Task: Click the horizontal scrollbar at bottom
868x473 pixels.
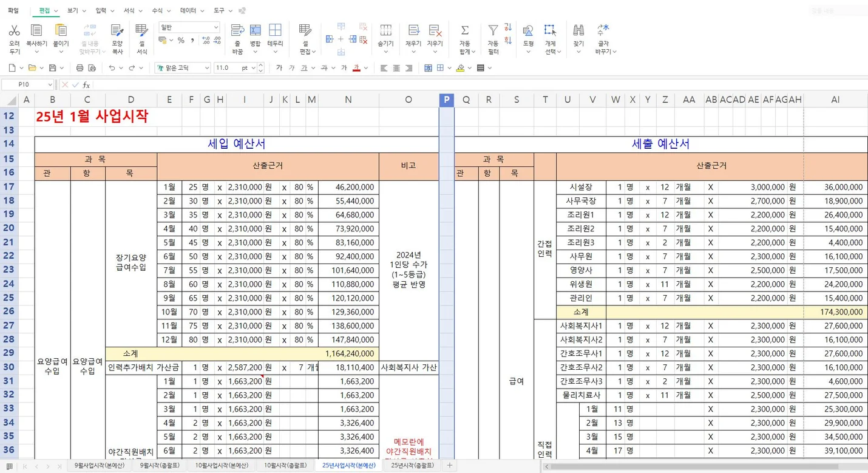Action: pyautogui.click(x=705, y=466)
